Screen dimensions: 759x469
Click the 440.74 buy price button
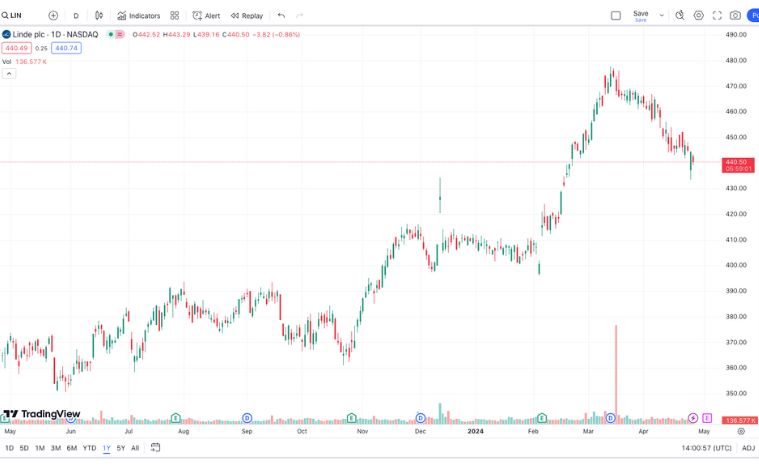tap(67, 48)
